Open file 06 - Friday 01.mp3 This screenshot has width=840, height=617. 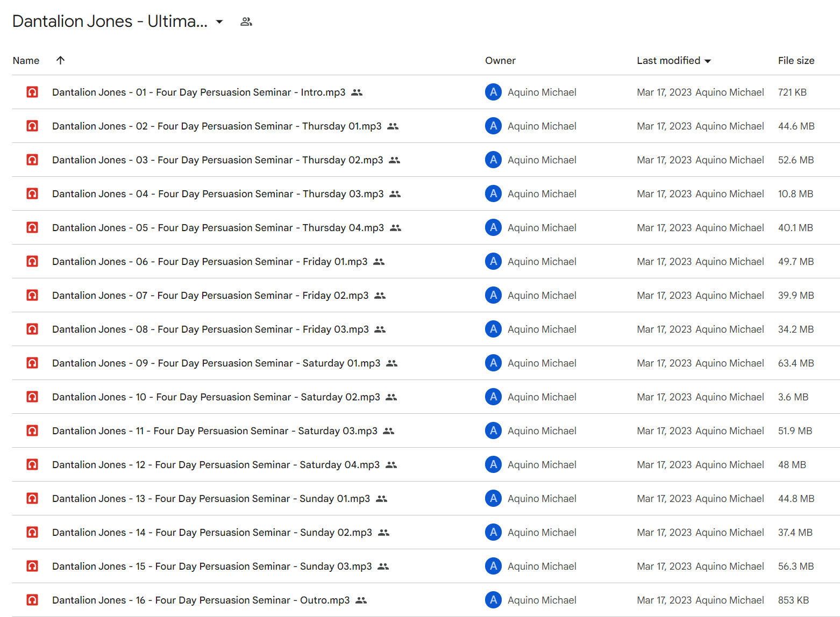point(210,262)
